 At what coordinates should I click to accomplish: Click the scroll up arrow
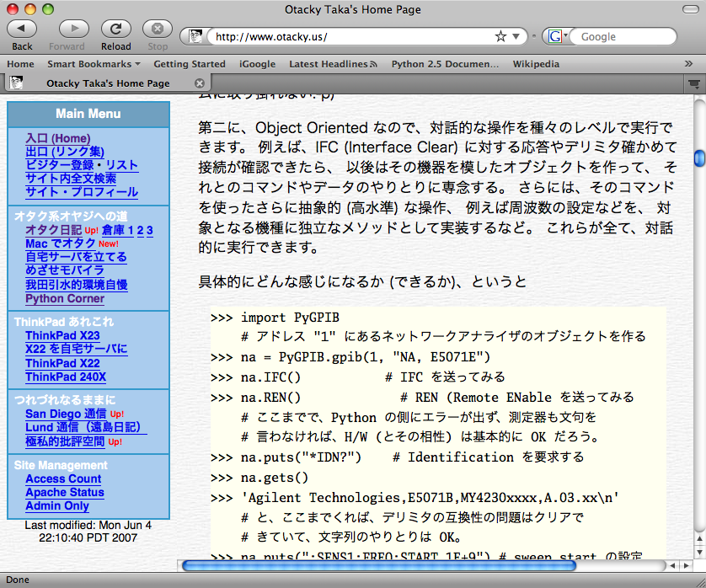pos(699,539)
